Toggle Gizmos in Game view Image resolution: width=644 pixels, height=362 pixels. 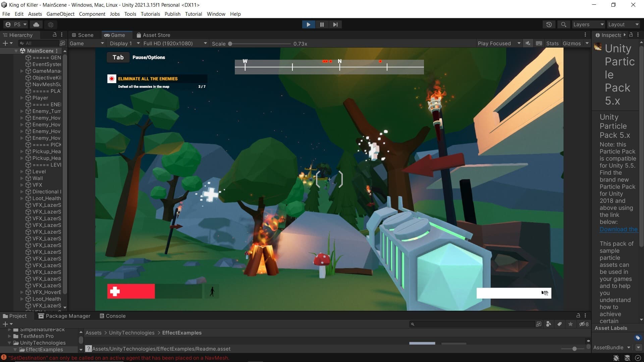[572, 43]
